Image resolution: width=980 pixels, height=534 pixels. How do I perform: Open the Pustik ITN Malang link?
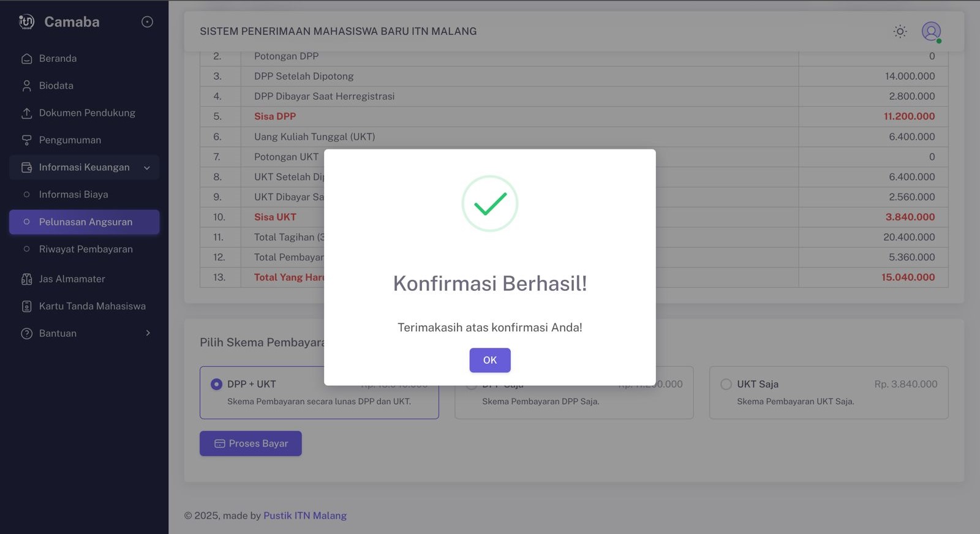coord(305,516)
